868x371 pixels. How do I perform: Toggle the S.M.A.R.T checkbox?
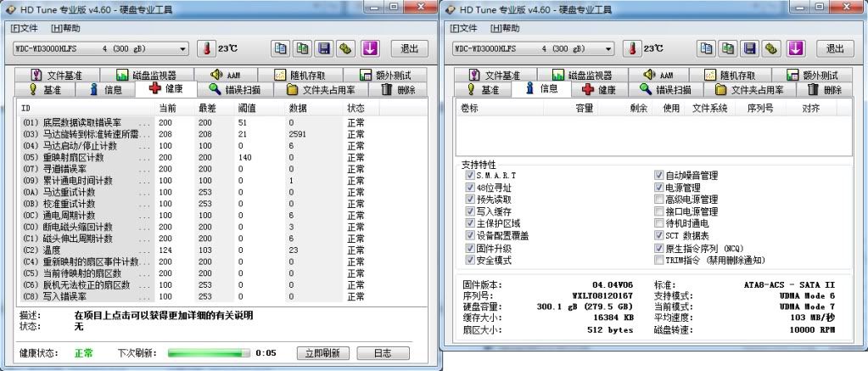(x=470, y=175)
